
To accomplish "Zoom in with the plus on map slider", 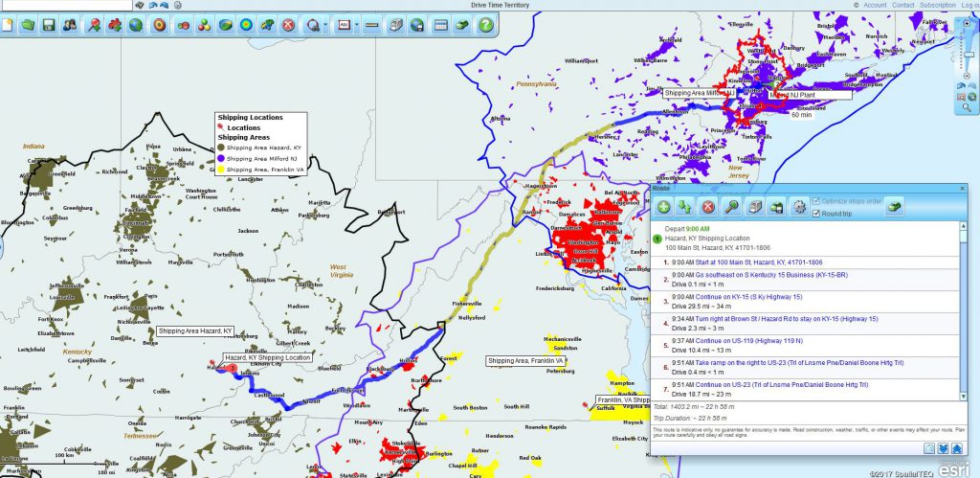I will [968, 23].
